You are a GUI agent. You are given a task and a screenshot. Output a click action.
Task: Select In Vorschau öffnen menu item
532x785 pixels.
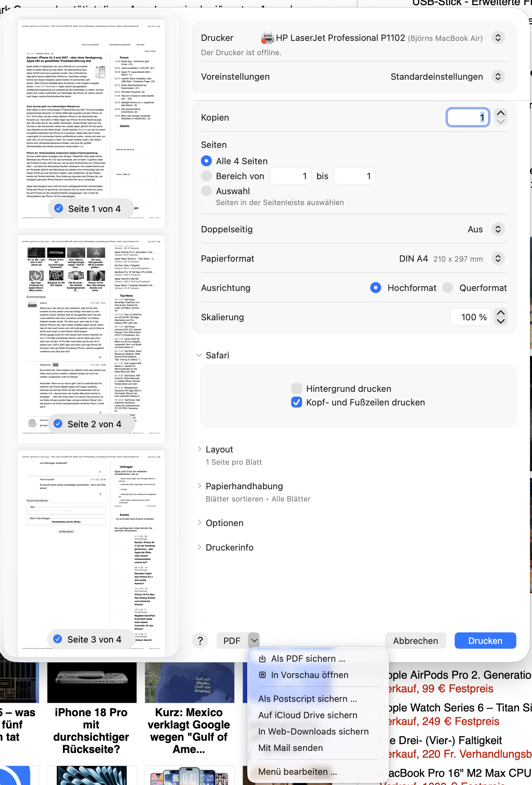coord(309,675)
